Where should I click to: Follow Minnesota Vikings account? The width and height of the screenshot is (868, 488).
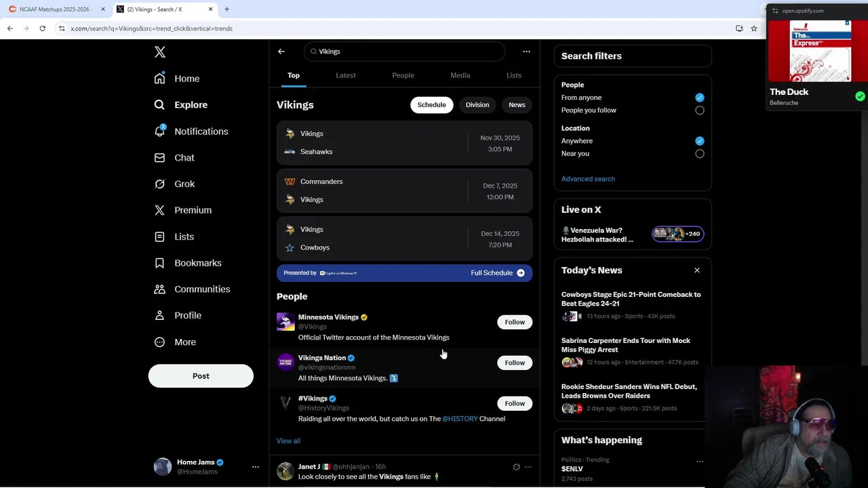click(x=515, y=322)
